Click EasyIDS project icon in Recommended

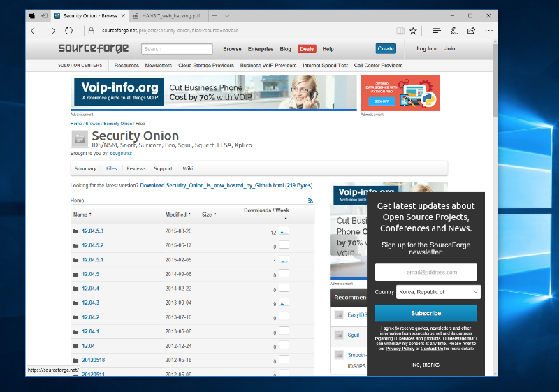339,314
